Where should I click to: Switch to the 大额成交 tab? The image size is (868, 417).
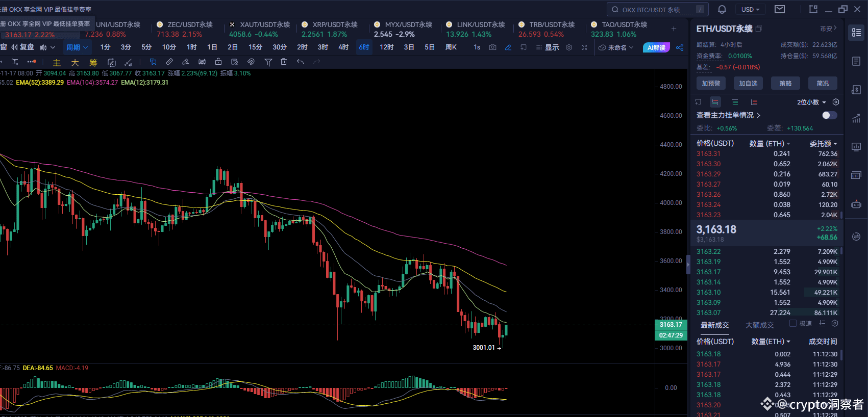(x=759, y=325)
